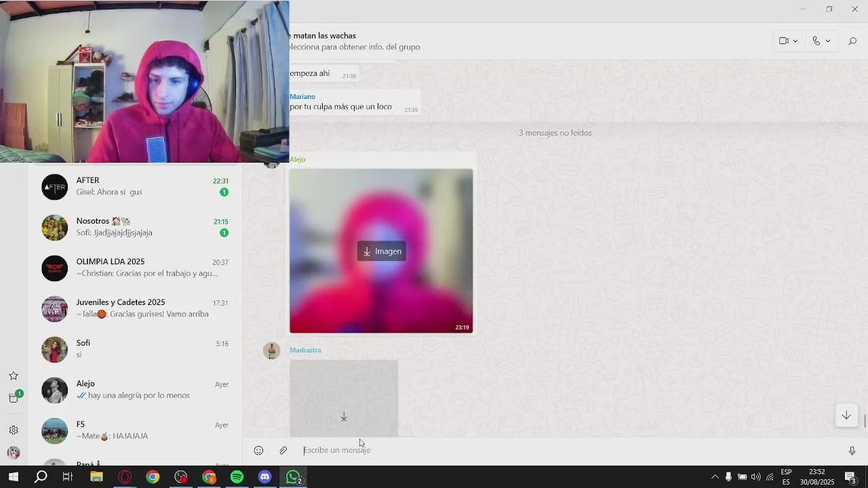868x488 pixels.
Task: Expand the video call options chevron
Action: tap(795, 41)
